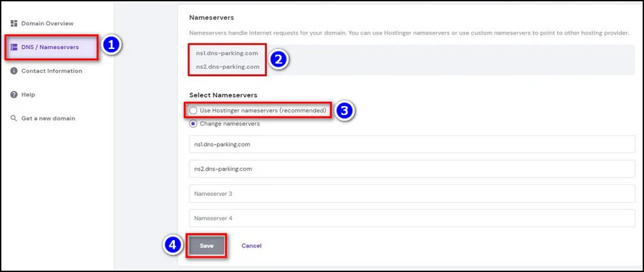Click the magnifier icon for new domain
The height and width of the screenshot is (272, 644).
point(14,118)
